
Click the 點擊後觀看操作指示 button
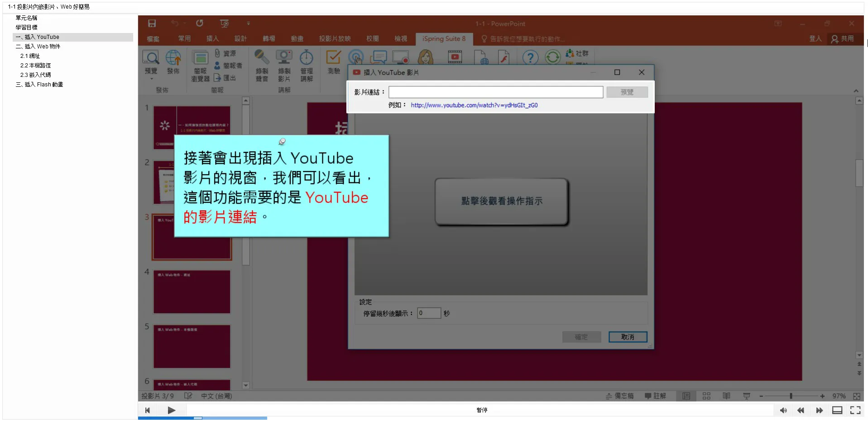pyautogui.click(x=501, y=201)
